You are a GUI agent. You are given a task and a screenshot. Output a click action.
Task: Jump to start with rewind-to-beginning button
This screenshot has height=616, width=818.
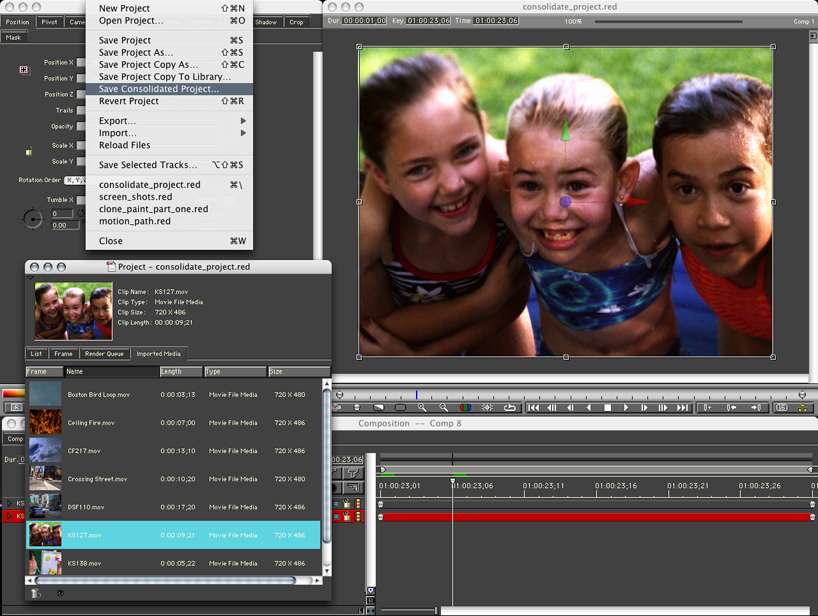pos(534,408)
